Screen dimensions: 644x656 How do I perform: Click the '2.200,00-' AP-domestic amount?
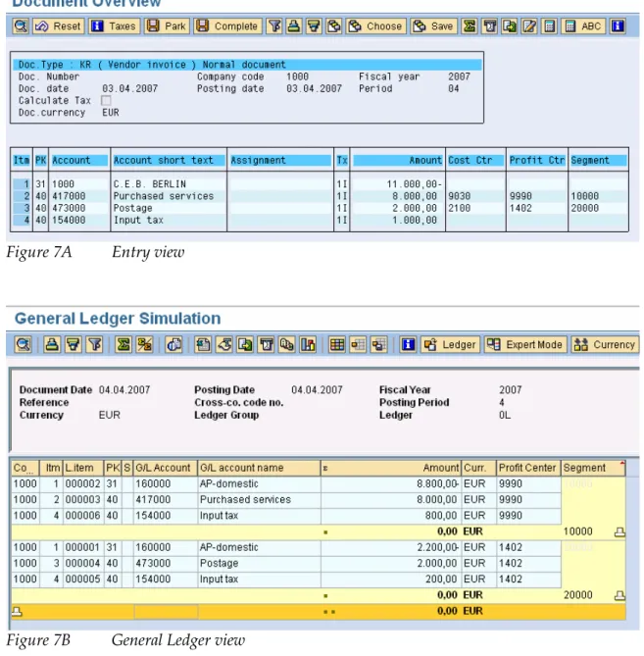[x=437, y=547]
